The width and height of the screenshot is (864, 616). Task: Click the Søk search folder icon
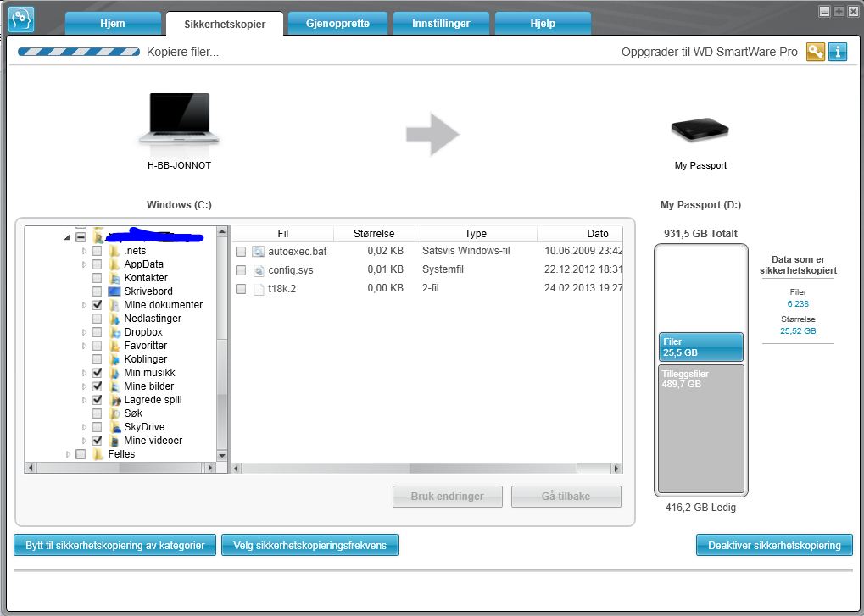114,413
